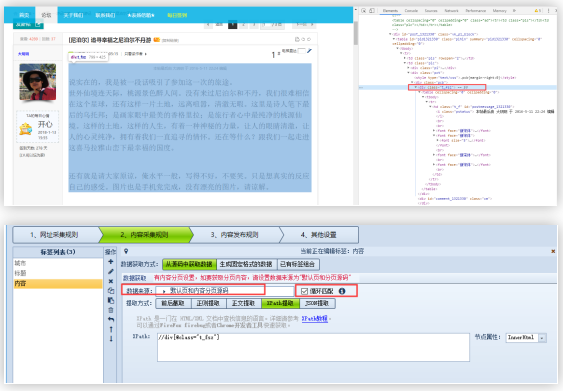563x391 pixels.
Task: Click into the XPath expression text box
Action: coord(313,347)
